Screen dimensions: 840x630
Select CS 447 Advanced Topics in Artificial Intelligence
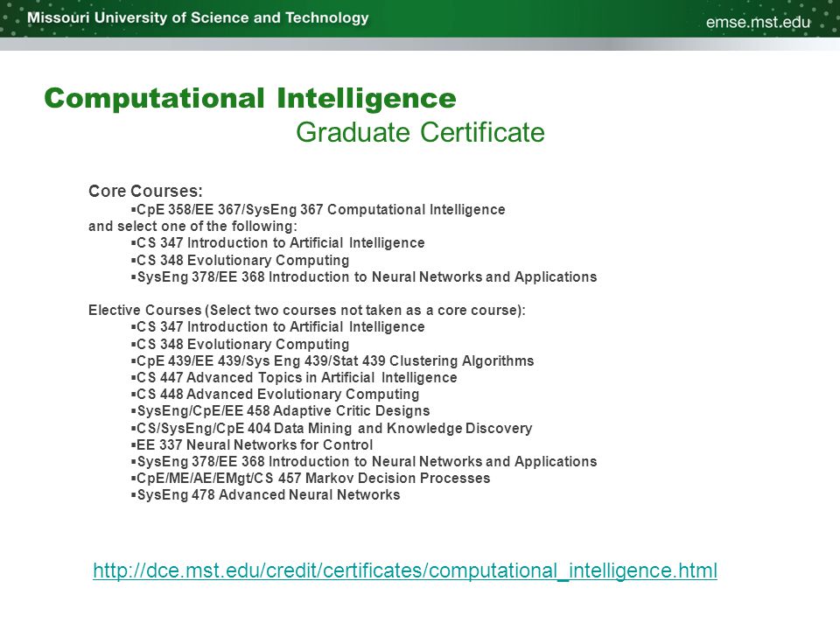(x=294, y=378)
